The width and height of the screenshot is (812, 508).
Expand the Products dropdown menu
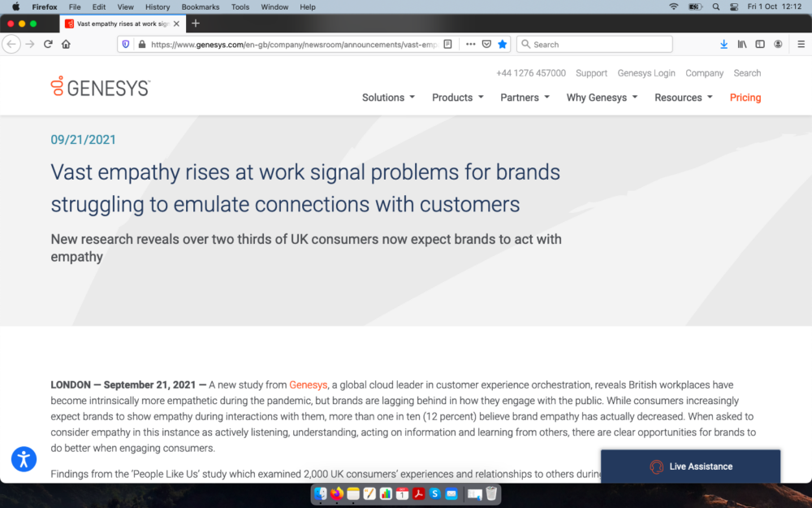pos(457,98)
